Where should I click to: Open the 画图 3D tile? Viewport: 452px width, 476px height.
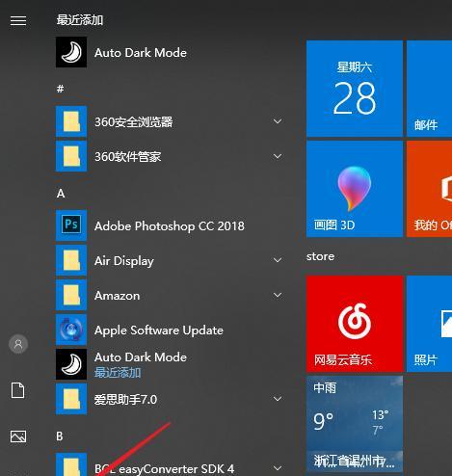[x=355, y=189]
